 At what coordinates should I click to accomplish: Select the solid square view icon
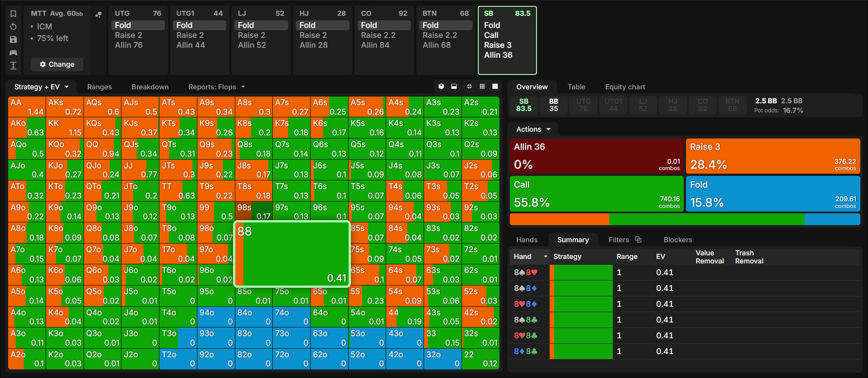coord(495,87)
